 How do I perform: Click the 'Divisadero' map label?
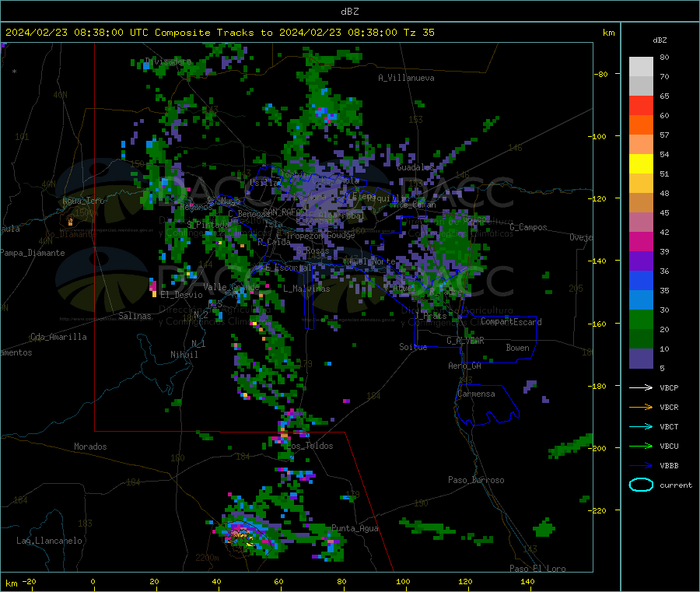169,61
